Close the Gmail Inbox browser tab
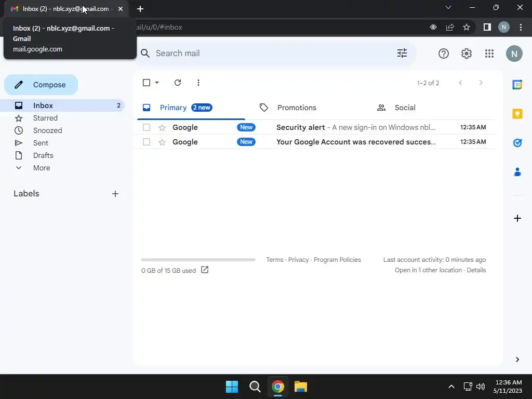Screen dimensions: 532x399 (x=121, y=9)
